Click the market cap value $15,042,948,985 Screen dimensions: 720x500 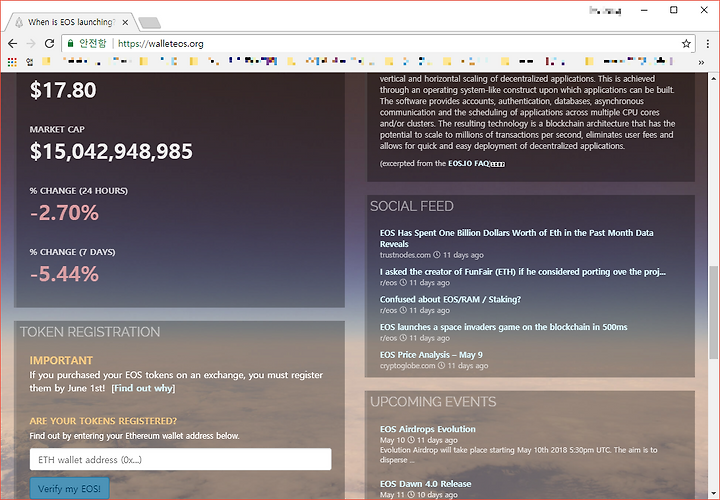pyautogui.click(x=111, y=152)
